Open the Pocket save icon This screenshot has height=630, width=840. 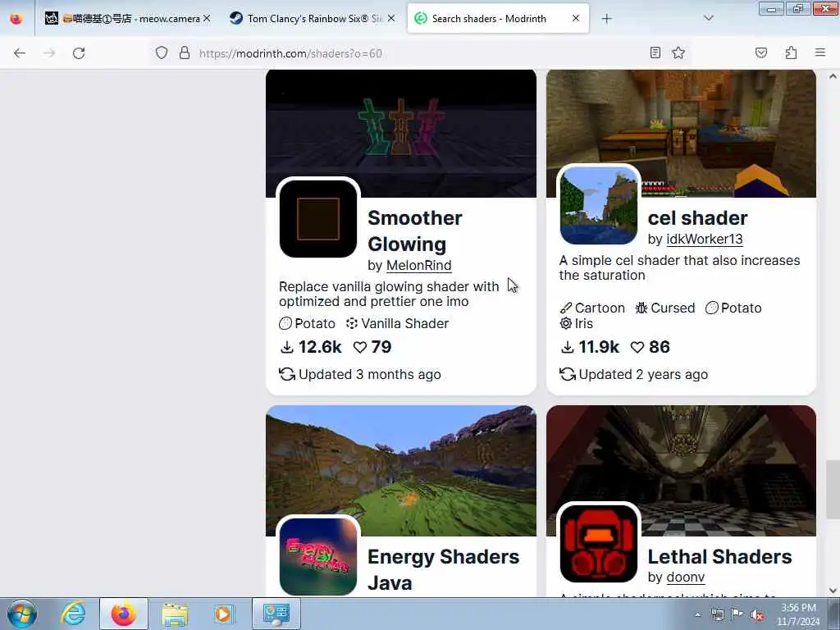click(x=761, y=52)
